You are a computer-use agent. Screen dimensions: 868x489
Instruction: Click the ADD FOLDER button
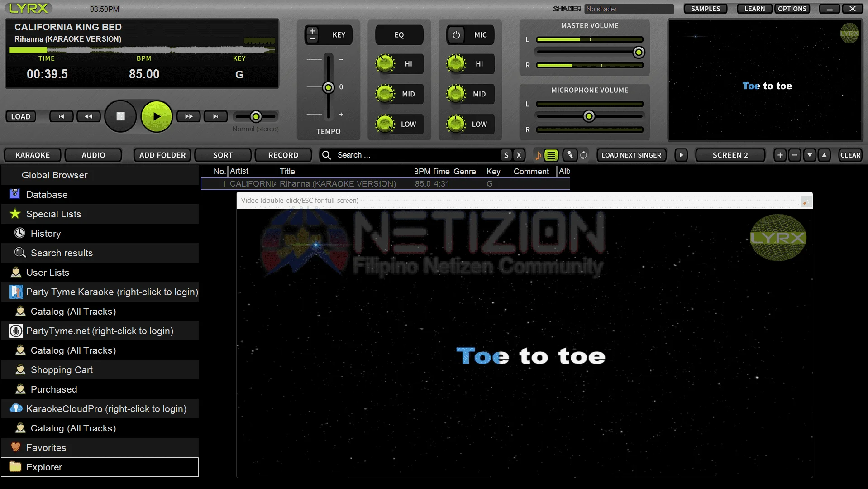click(162, 155)
